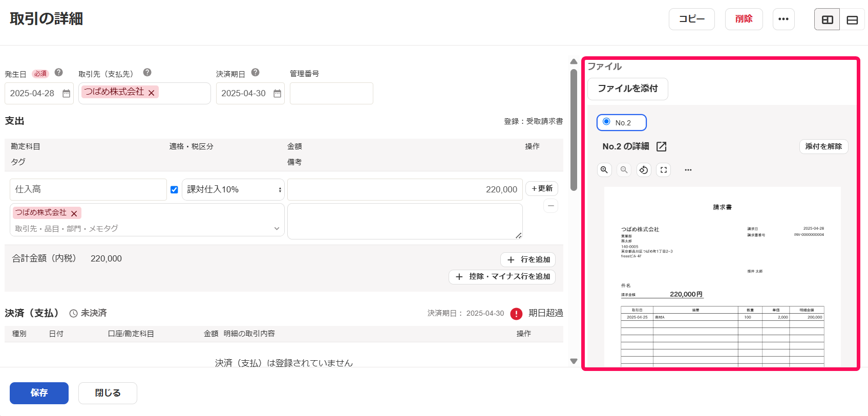Image resolution: width=868 pixels, height=416 pixels.
Task: Zoom out of the invoice preview
Action: pos(624,170)
